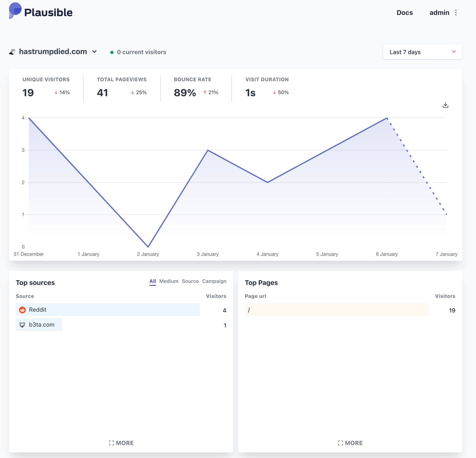Click the green current visitors indicator dot

[x=112, y=52]
